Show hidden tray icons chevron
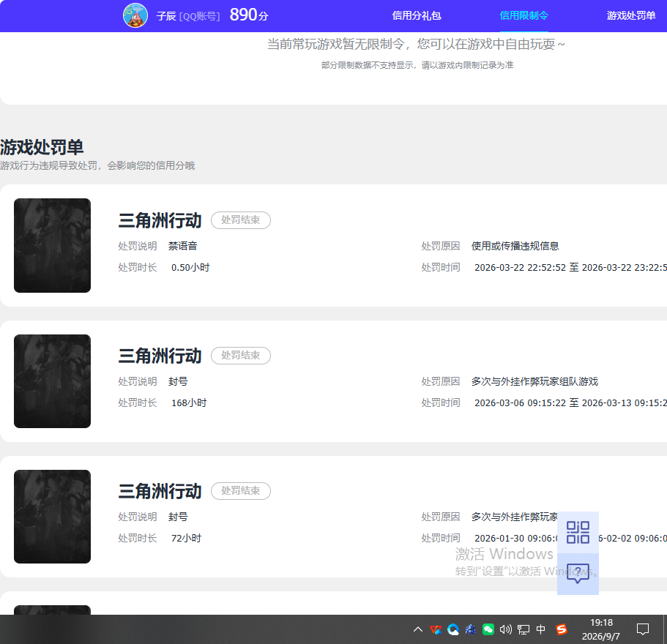This screenshot has height=644, width=667. 418,629
